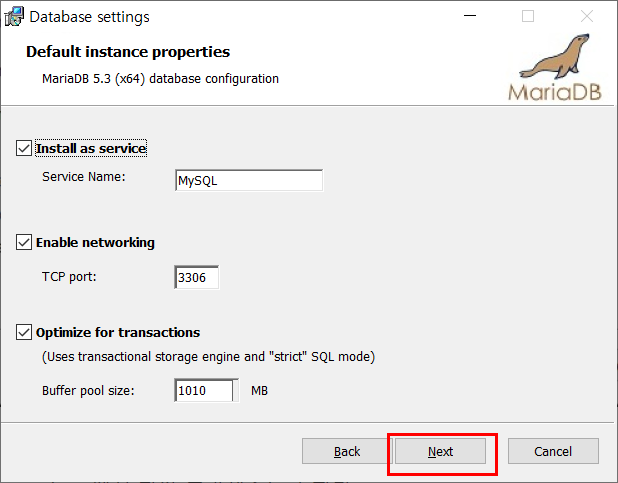Screen dimensions: 618x483
Task: Select the Buffer pool size field
Action: tap(207, 390)
